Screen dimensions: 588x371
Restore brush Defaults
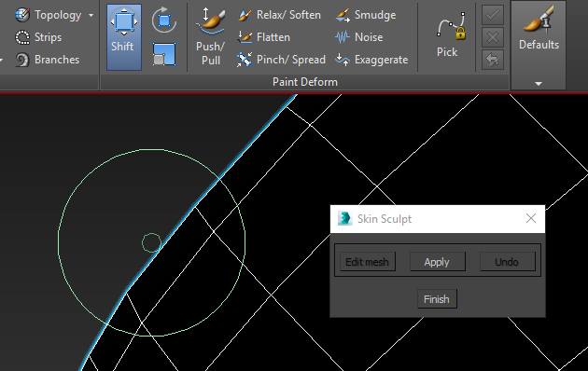coord(539,29)
